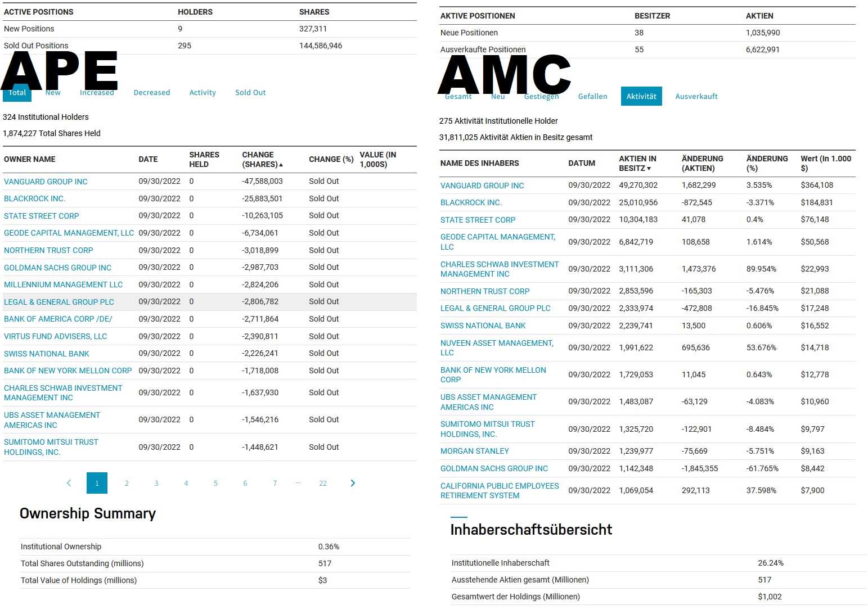Click the CHANGE (%) column header

pos(331,160)
